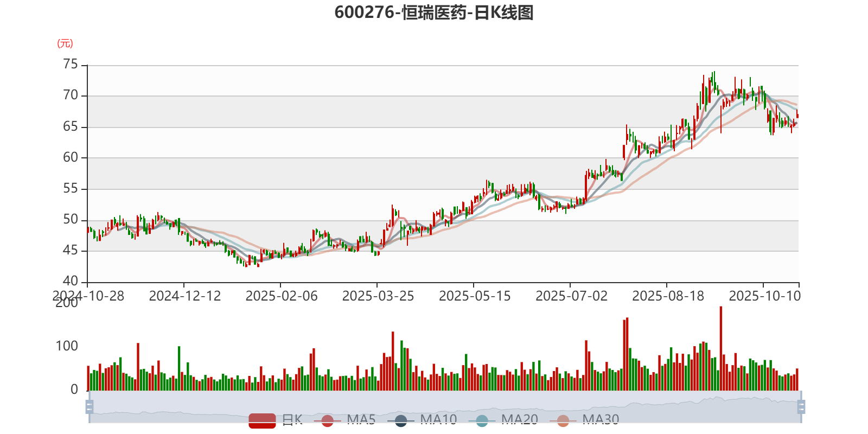Select the 2024-10-28 date label

[x=88, y=296]
